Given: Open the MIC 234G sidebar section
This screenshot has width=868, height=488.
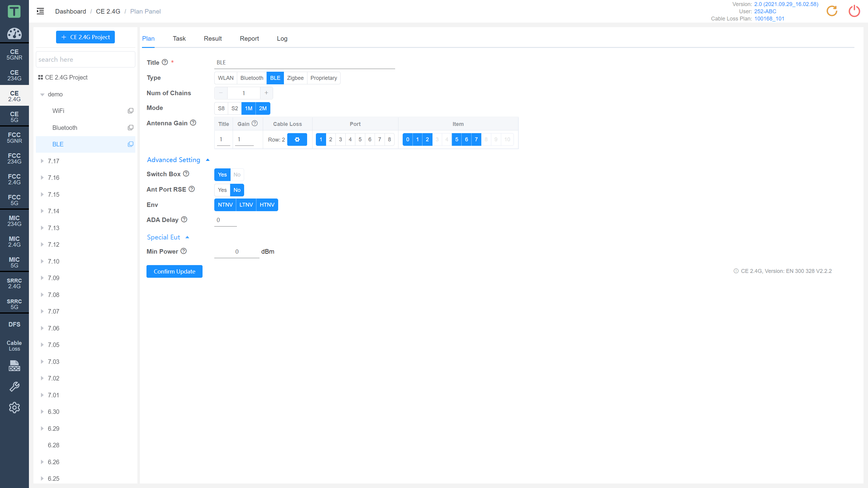Looking at the screenshot, I should [14, 221].
